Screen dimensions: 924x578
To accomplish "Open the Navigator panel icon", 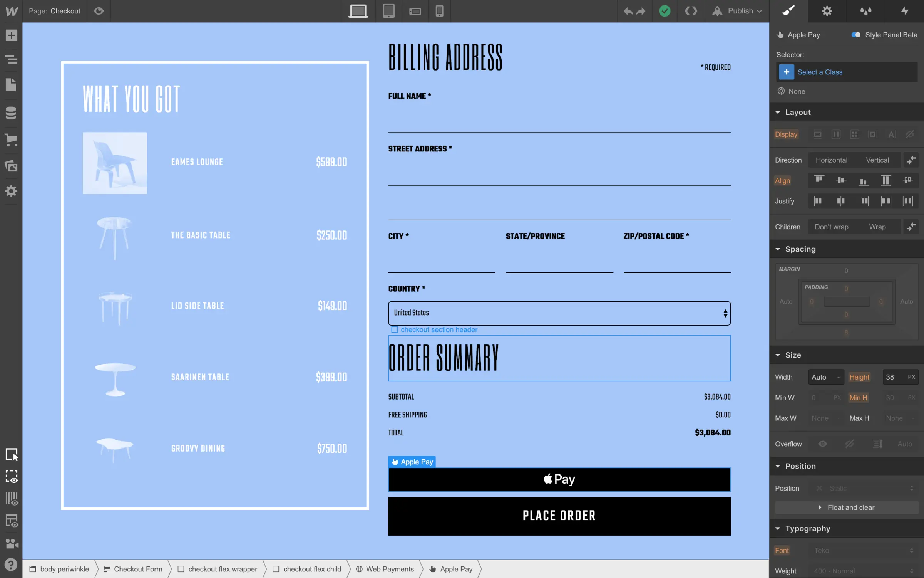I will [11, 60].
